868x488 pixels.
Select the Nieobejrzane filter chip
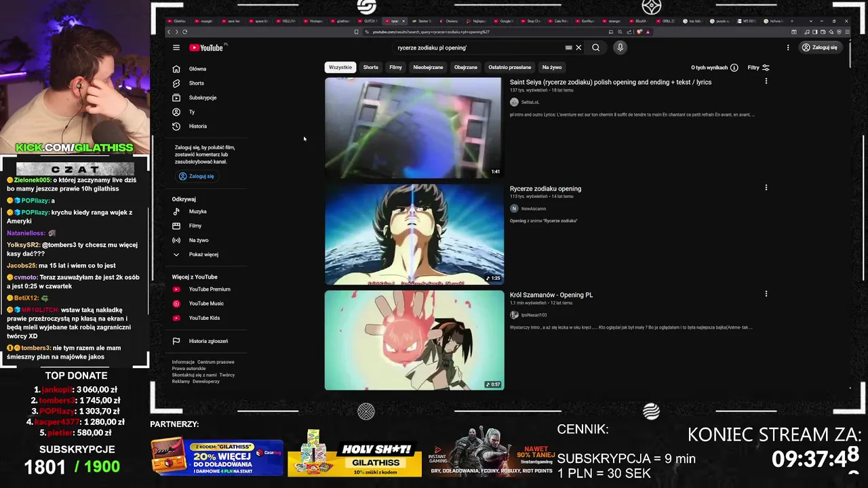click(x=428, y=67)
